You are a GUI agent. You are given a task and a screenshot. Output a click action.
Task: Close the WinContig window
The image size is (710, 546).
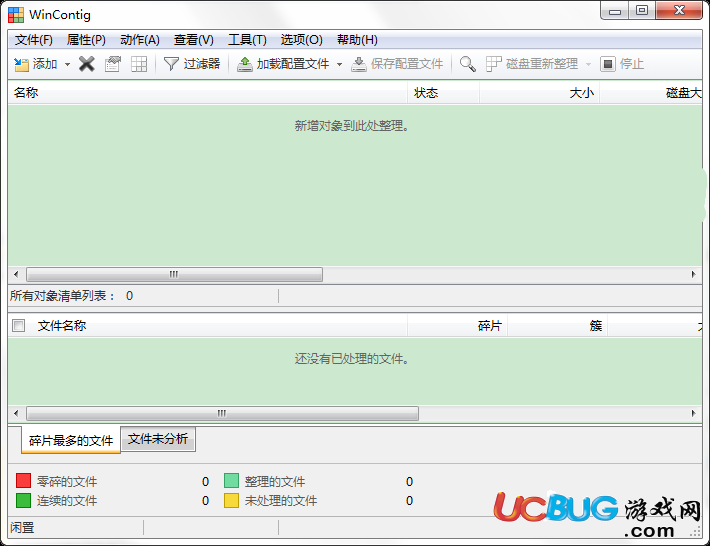679,11
